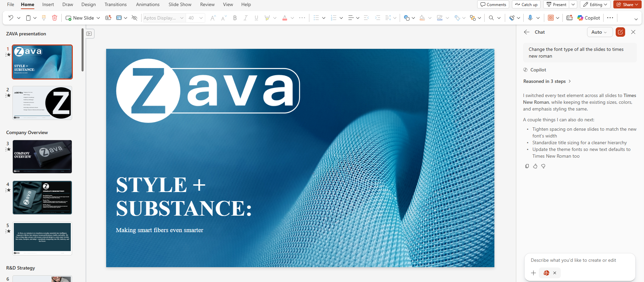Toggle Bold formatting
This screenshot has width=644, height=282.
[x=235, y=18]
